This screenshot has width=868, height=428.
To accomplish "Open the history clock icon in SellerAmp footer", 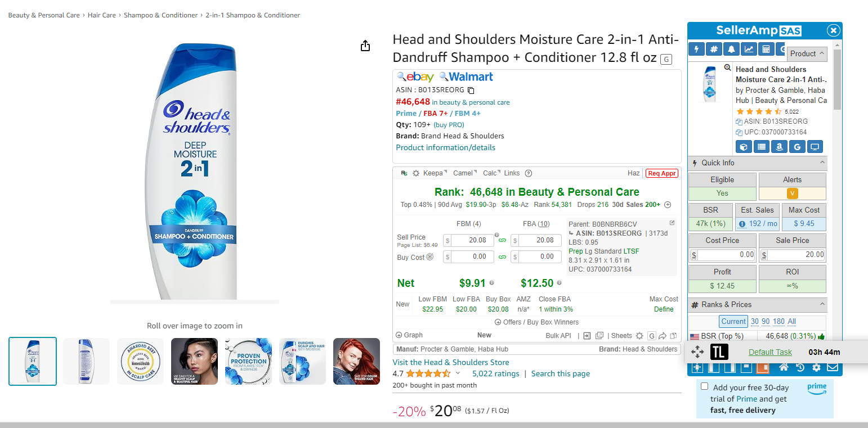I will tap(800, 368).
